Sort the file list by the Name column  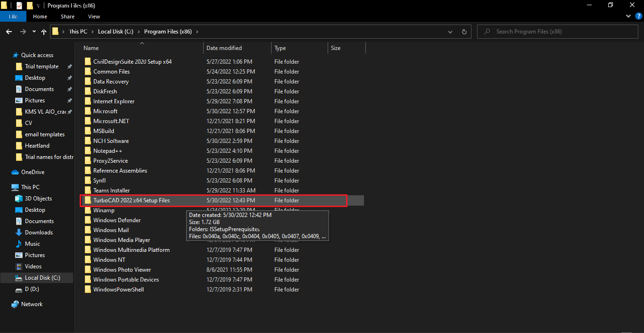(x=142, y=48)
